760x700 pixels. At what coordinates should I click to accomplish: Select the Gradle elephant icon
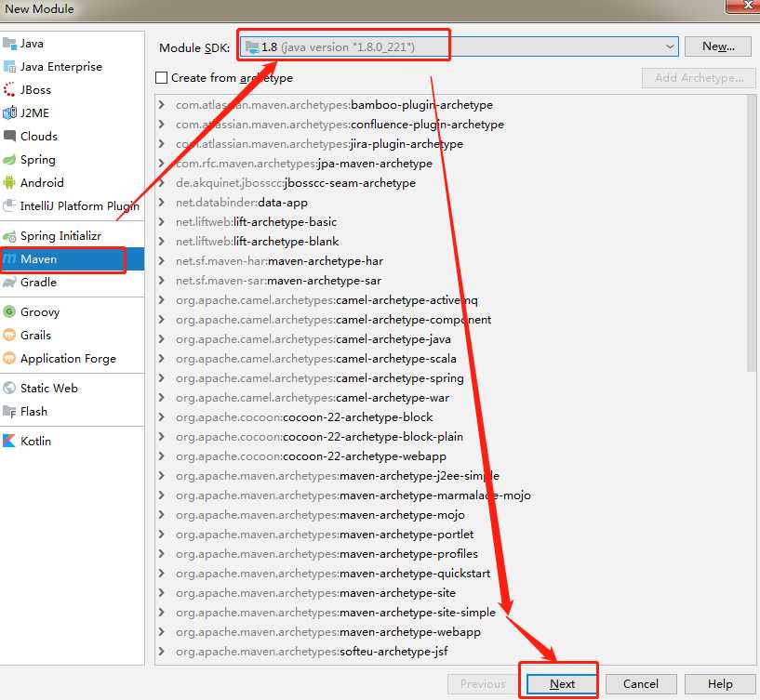point(9,283)
